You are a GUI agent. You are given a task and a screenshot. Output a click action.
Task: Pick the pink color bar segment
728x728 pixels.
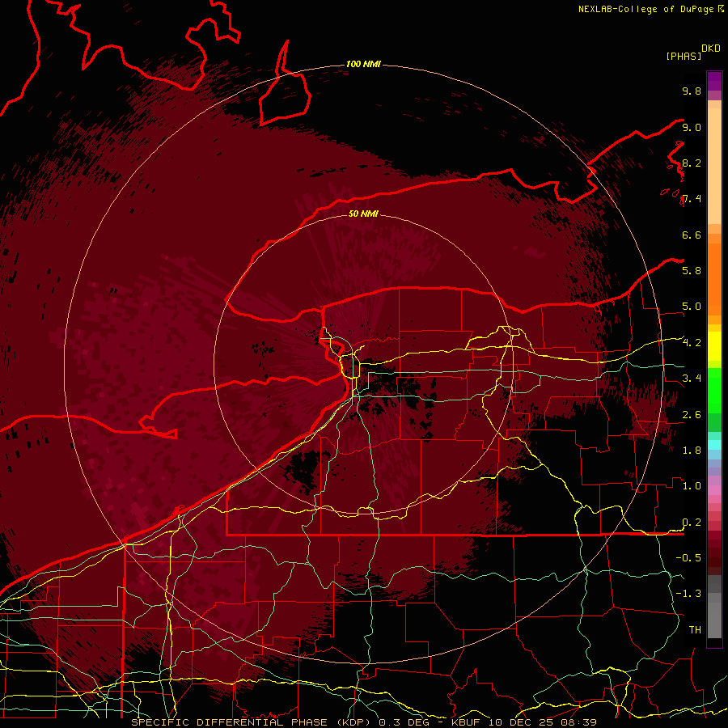pyautogui.click(x=714, y=490)
